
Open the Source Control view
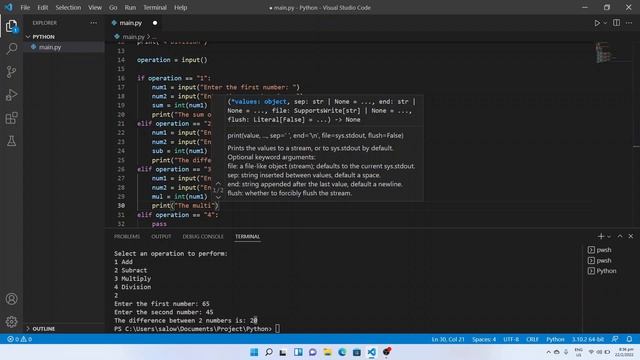(x=11, y=72)
